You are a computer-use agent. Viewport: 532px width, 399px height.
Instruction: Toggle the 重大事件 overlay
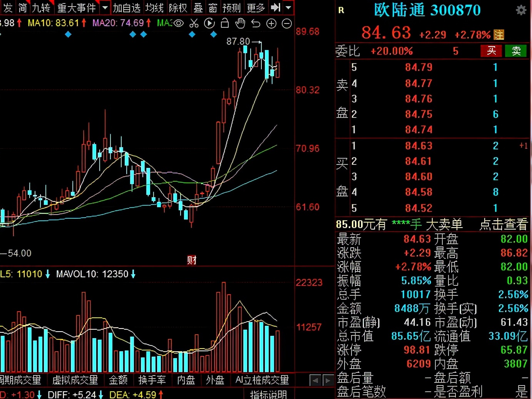click(77, 8)
